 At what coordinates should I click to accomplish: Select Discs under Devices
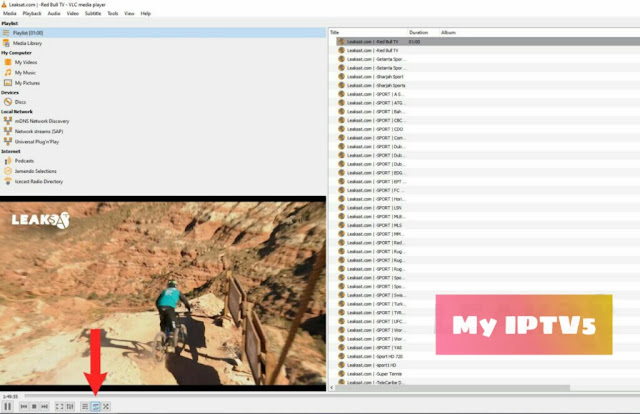(x=20, y=102)
